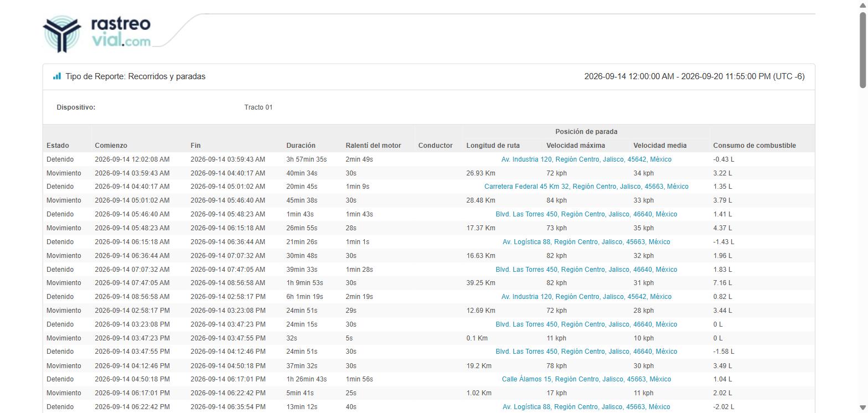Image resolution: width=868 pixels, height=413 pixels.
Task: Click the route length 39.25 Km
Action: (480, 283)
